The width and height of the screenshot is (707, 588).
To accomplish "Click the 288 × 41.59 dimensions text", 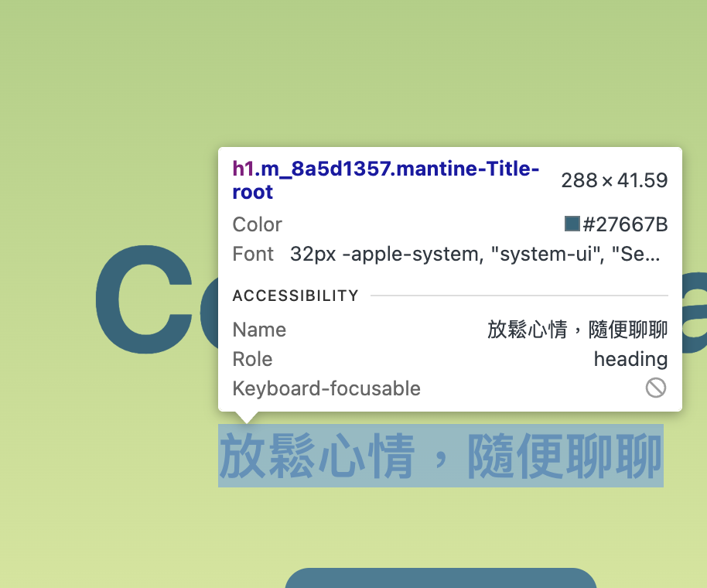I will (614, 180).
